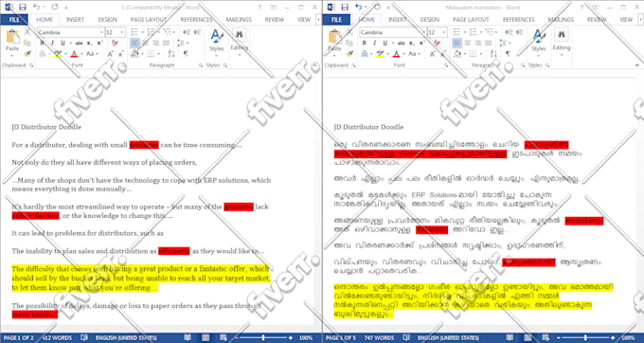Expand Paragraph dialog launcher in Compatibility Mode window
The height and width of the screenshot is (343, 644).
pyautogui.click(x=201, y=65)
